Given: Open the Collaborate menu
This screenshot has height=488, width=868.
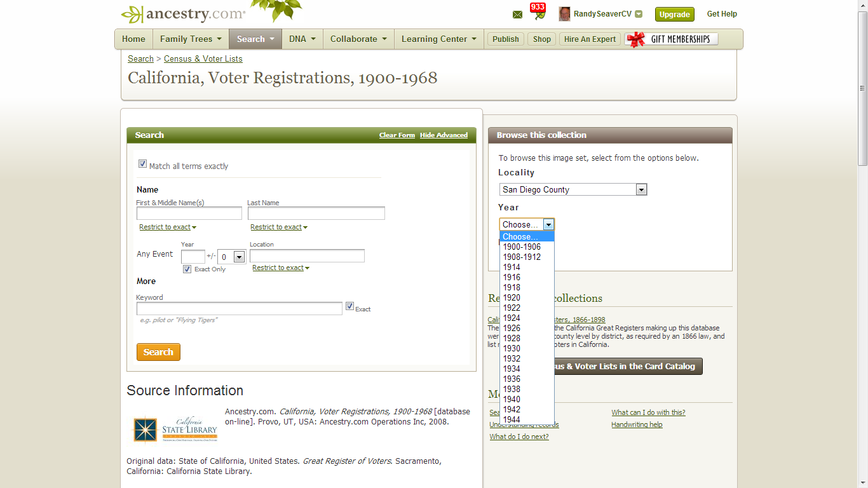Looking at the screenshot, I should pyautogui.click(x=358, y=39).
